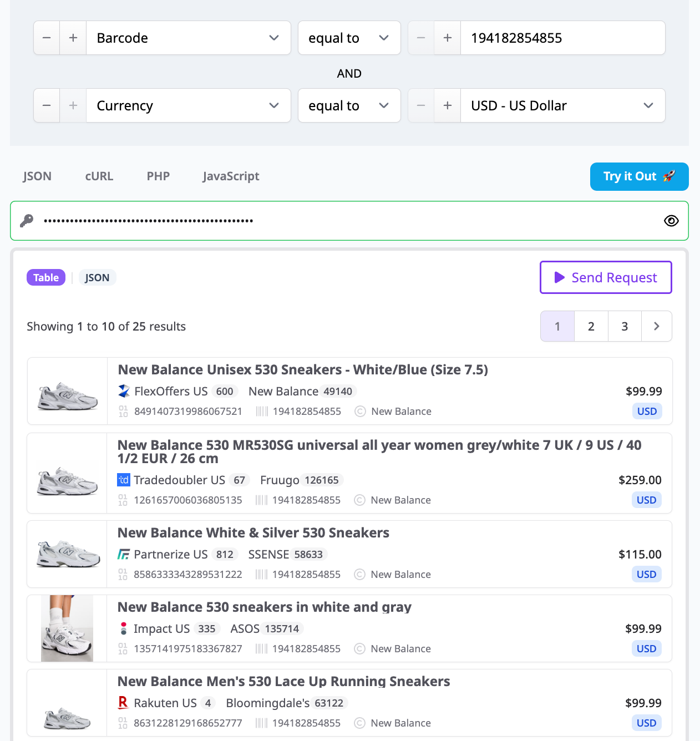The width and height of the screenshot is (700, 741).
Task: Open the equal to operator for Barcode
Action: 349,38
